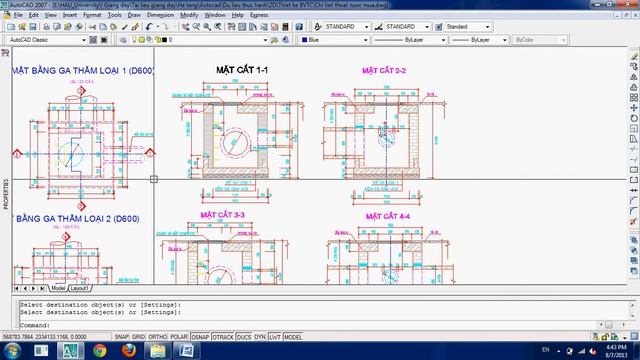Viewport: 640px width, 360px height.
Task: Click the black layer color swatch
Action: [164, 40]
